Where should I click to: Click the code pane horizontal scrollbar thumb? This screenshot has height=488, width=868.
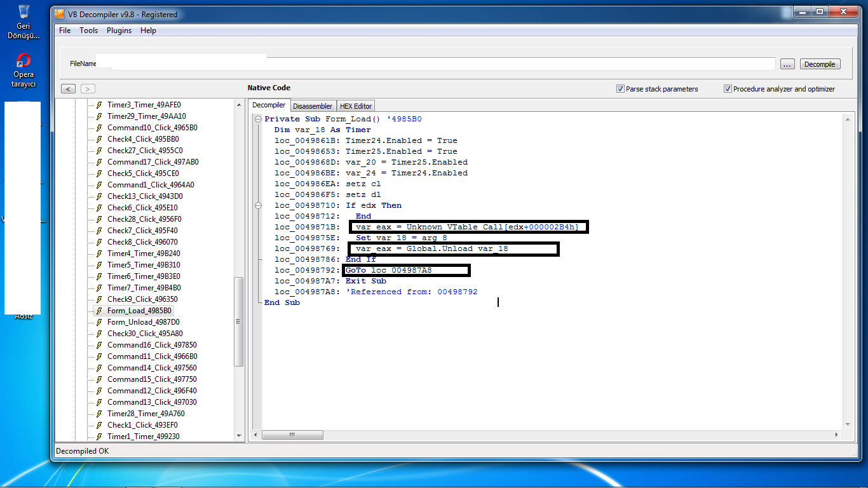tap(292, 435)
